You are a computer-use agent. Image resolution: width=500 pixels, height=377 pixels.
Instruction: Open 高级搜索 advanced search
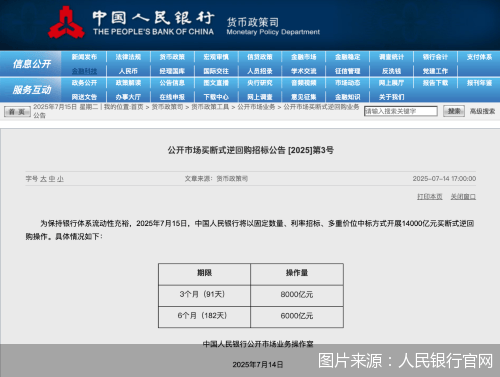[482, 111]
